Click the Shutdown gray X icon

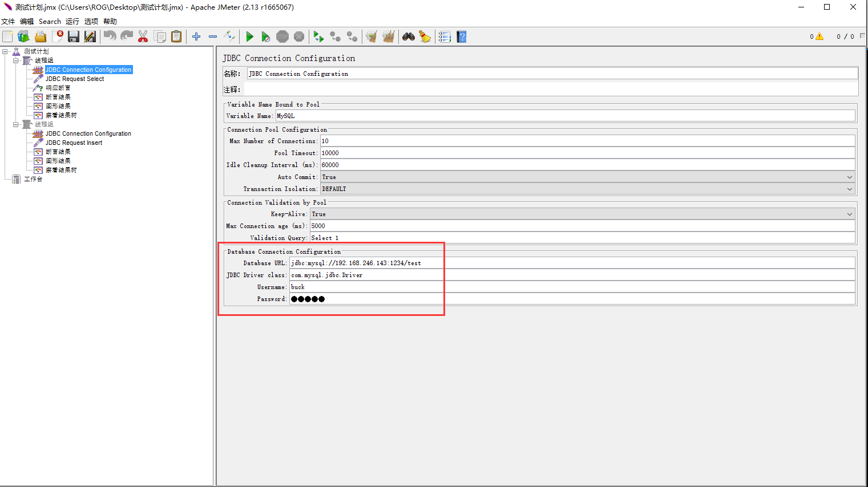(x=299, y=36)
